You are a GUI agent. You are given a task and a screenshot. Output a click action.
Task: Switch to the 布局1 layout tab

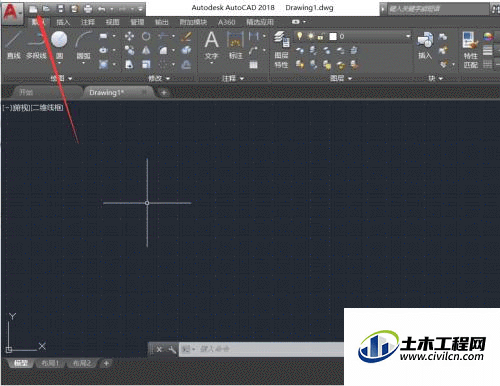coord(50,363)
